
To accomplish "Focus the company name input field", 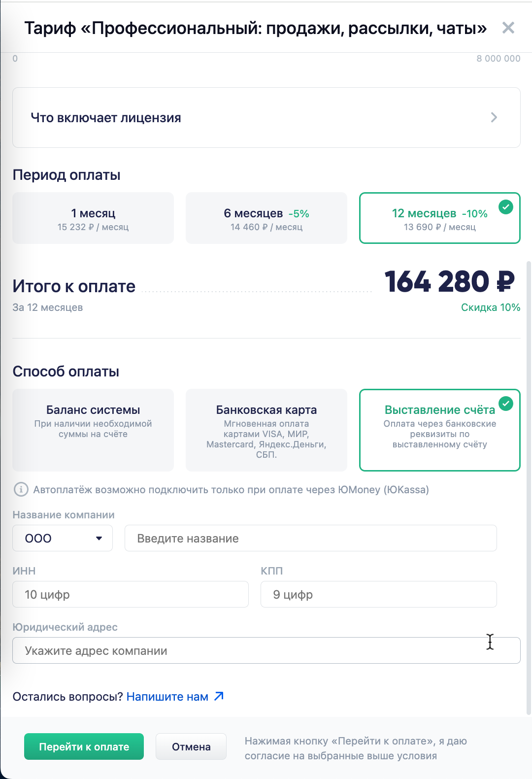I will [310, 538].
